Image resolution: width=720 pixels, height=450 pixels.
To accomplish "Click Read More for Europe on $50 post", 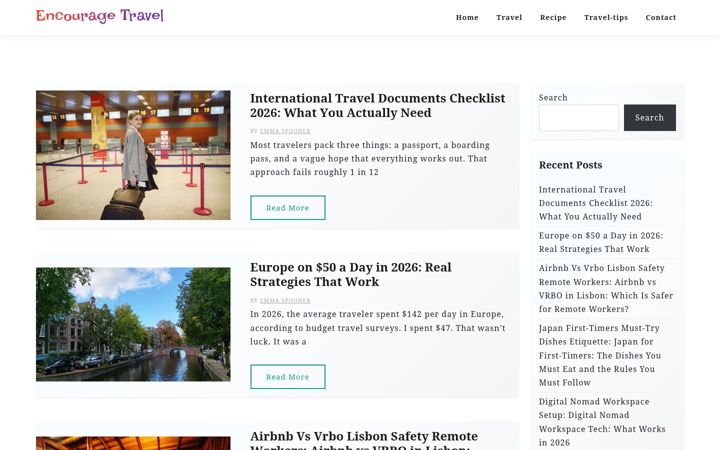I will 288,377.
